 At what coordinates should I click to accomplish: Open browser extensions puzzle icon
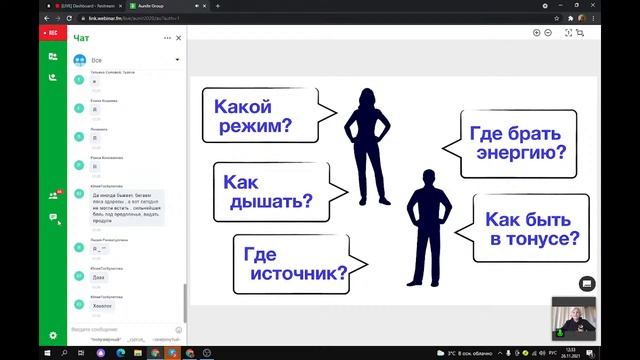(570, 18)
